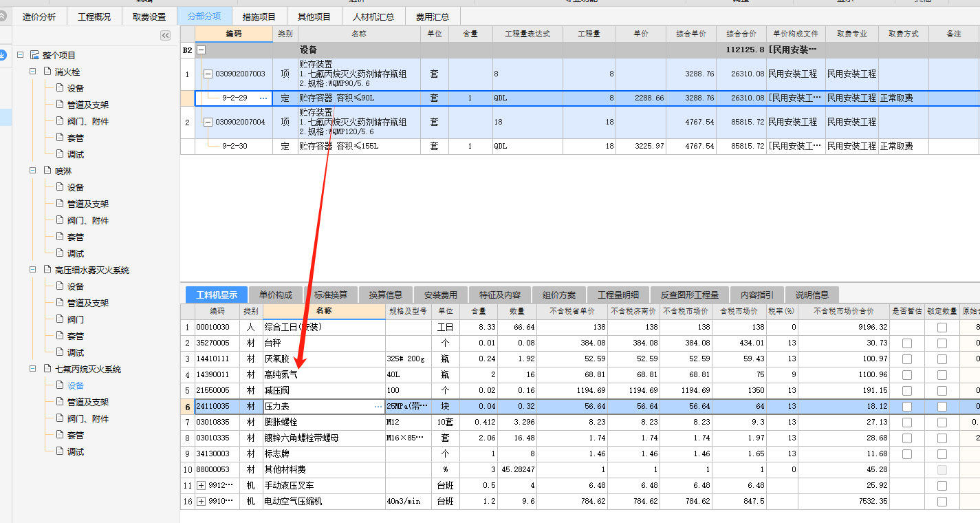Screen dimensions: 980x523
Task: Click the 名称 column header in lower table
Action: tap(324, 311)
